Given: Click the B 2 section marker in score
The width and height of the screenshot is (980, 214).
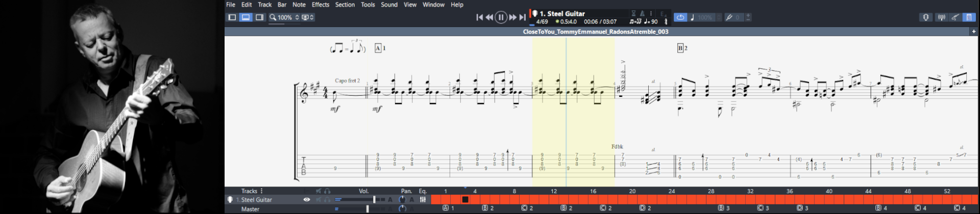Looking at the screenshot, I should pos(682,48).
